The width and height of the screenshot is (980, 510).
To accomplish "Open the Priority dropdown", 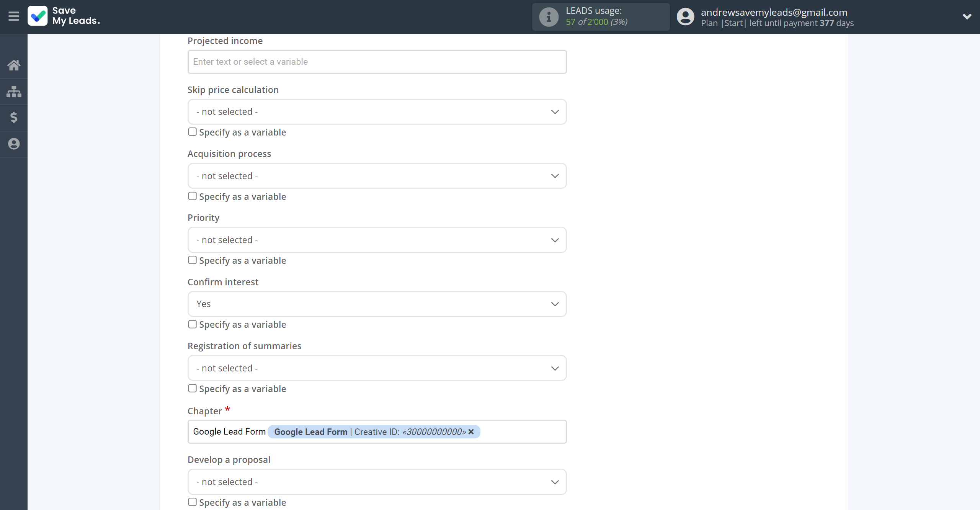I will pyautogui.click(x=377, y=240).
